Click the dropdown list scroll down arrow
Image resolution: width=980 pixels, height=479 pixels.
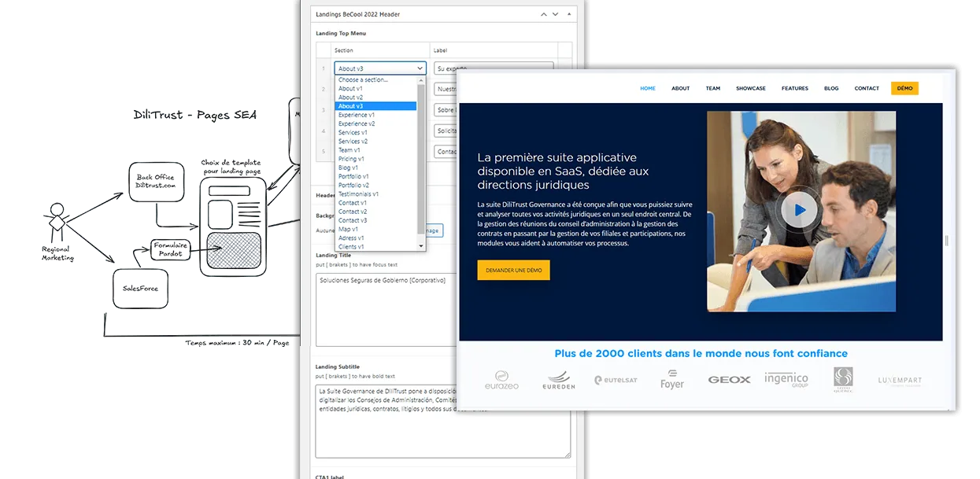tap(421, 246)
